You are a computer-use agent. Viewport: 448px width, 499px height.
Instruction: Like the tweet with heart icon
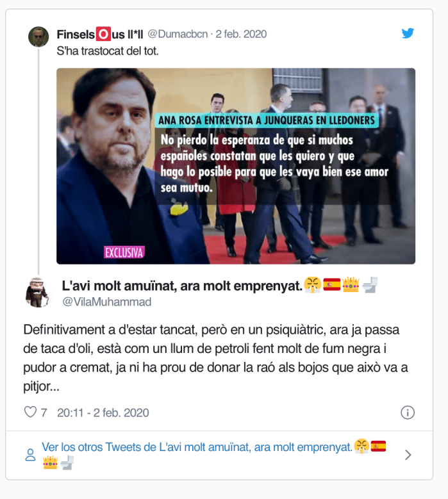pos(30,412)
